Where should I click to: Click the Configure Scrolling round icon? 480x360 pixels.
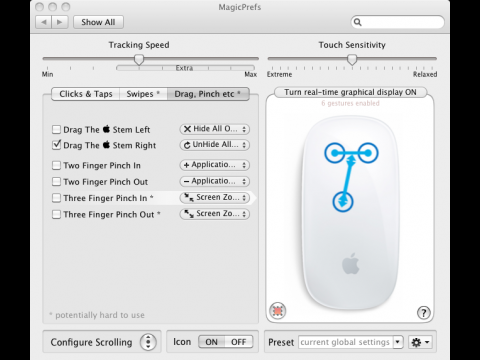pyautogui.click(x=148, y=342)
